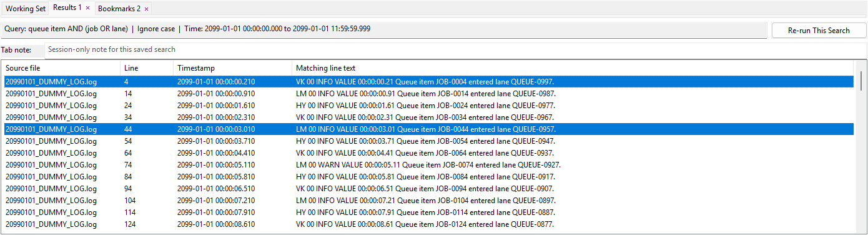Select the row containing JOB-0004
Screen dimensions: 868x235
428,82
